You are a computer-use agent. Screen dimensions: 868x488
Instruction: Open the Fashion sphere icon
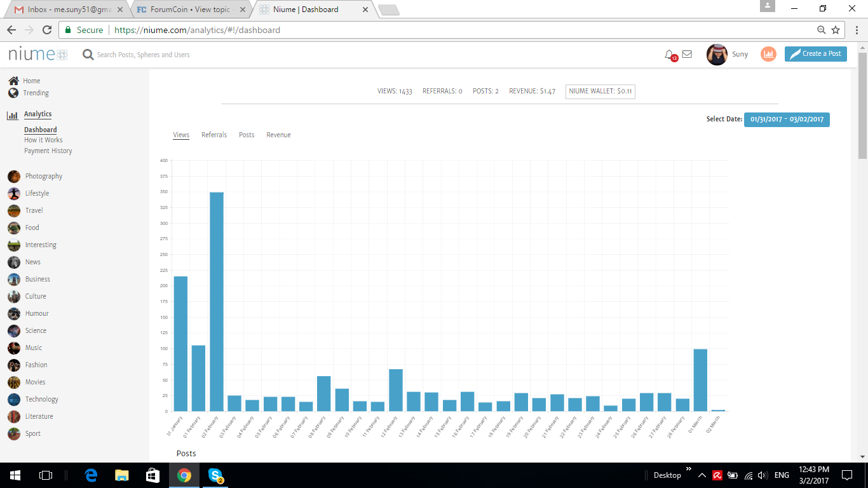[x=14, y=365]
